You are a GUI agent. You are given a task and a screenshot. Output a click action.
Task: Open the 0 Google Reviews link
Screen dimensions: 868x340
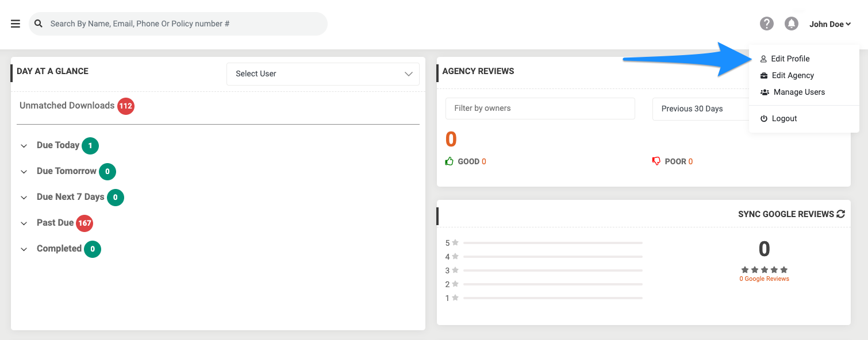(x=764, y=279)
